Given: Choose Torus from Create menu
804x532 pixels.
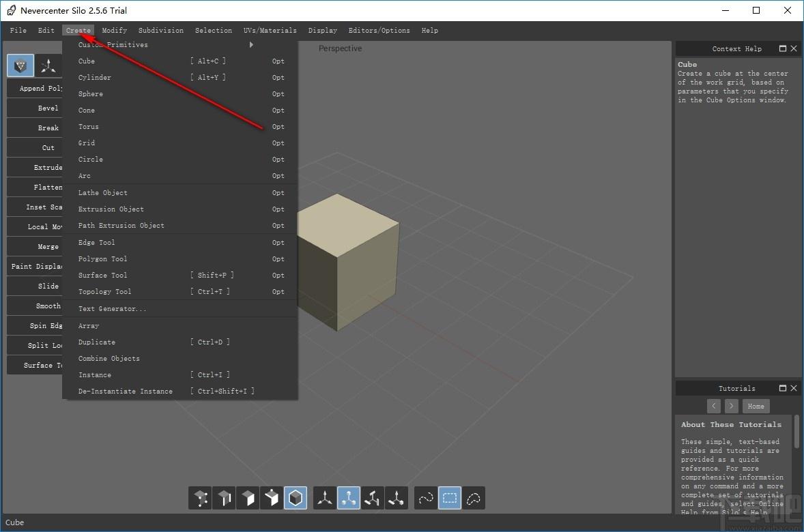Looking at the screenshot, I should click(x=180, y=127).
